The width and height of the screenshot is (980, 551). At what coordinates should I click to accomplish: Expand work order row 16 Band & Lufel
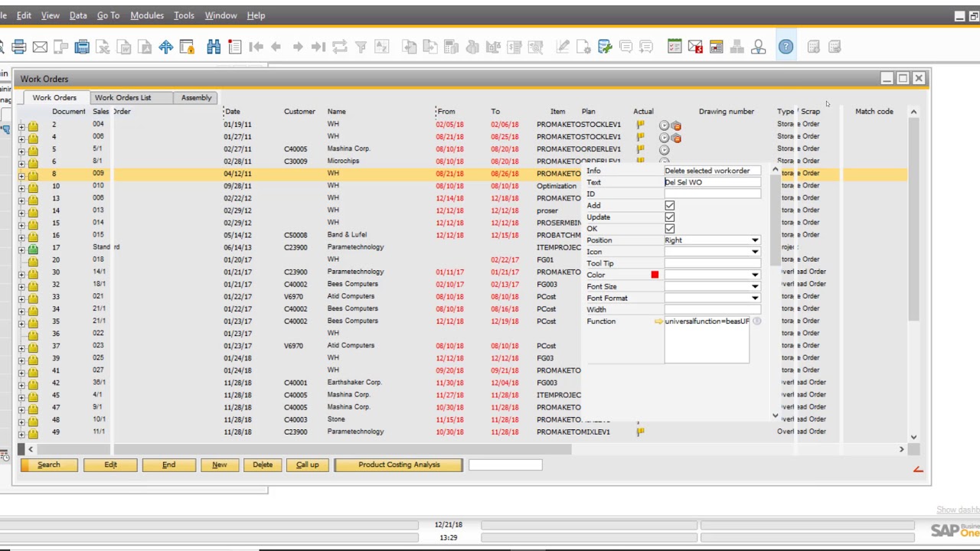coord(21,238)
